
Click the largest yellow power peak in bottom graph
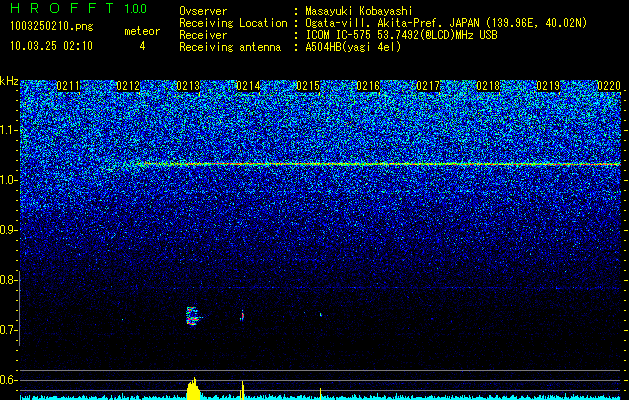(x=194, y=388)
